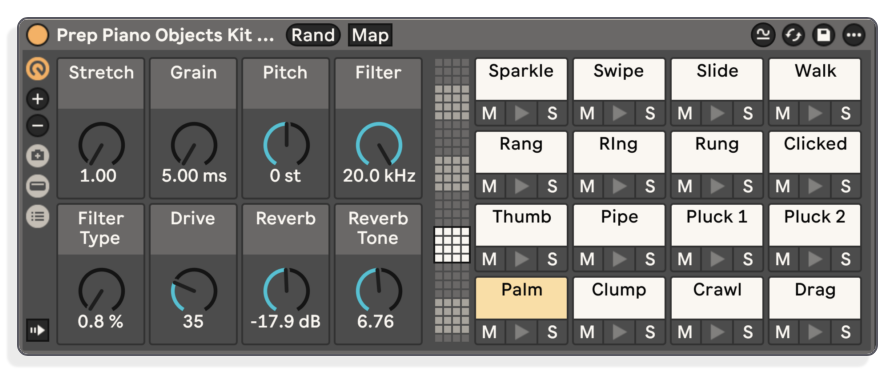Select the Swipe drum pad

pos(619,79)
